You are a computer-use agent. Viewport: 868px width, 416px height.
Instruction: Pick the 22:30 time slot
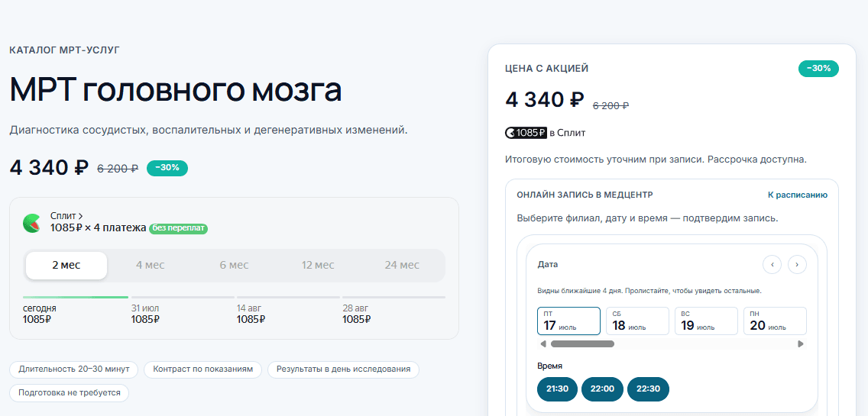click(x=648, y=389)
